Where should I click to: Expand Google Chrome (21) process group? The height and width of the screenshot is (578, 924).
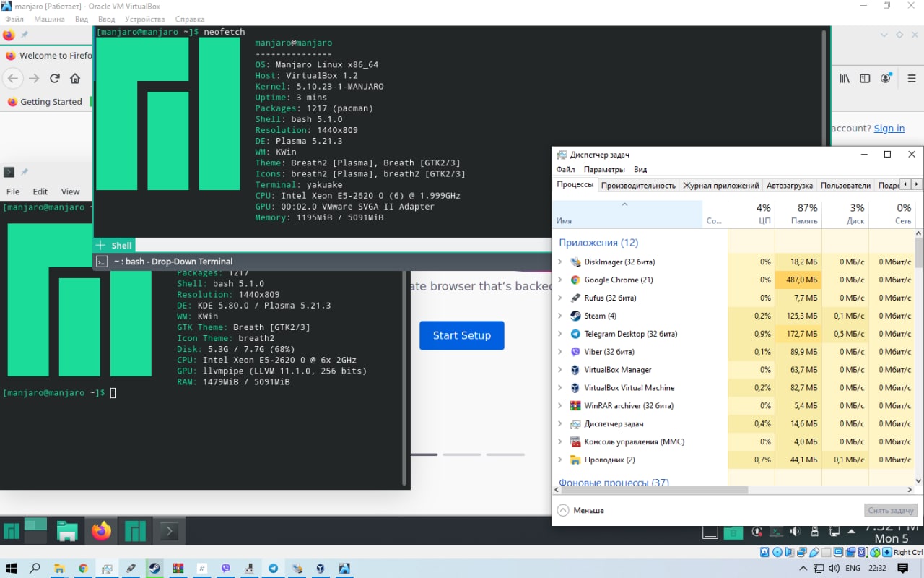(x=560, y=280)
